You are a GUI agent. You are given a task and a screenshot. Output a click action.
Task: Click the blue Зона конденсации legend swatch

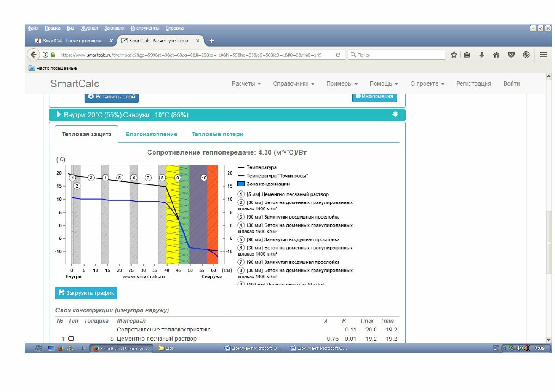click(241, 184)
